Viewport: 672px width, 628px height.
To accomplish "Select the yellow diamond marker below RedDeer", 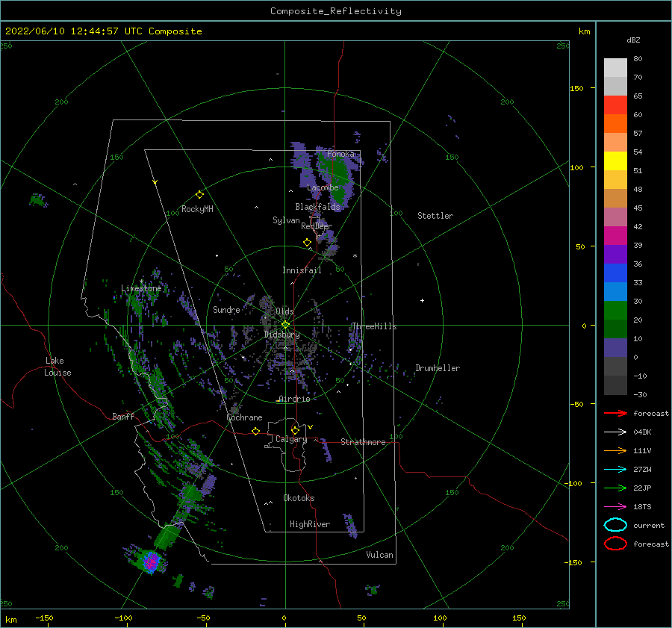I will coord(307,243).
